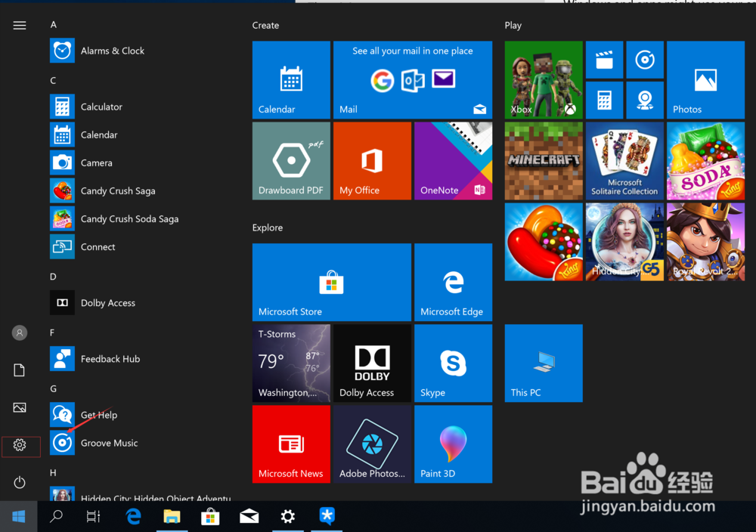Click letter C section header
This screenshot has height=532, width=756.
pos(53,80)
